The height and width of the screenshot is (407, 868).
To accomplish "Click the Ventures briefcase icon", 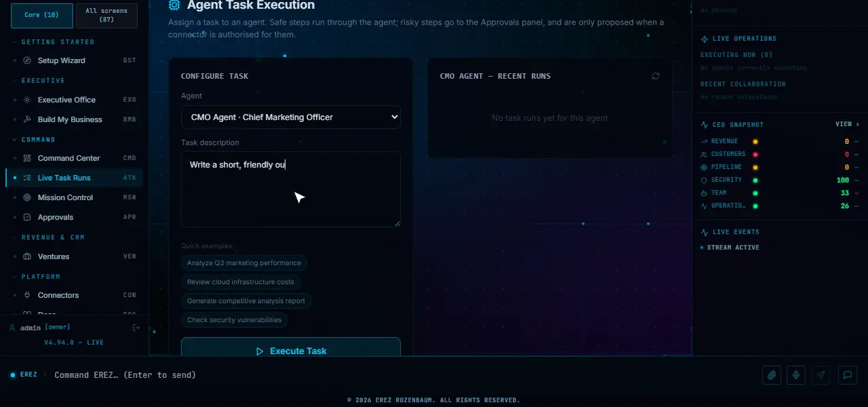I will click(27, 256).
